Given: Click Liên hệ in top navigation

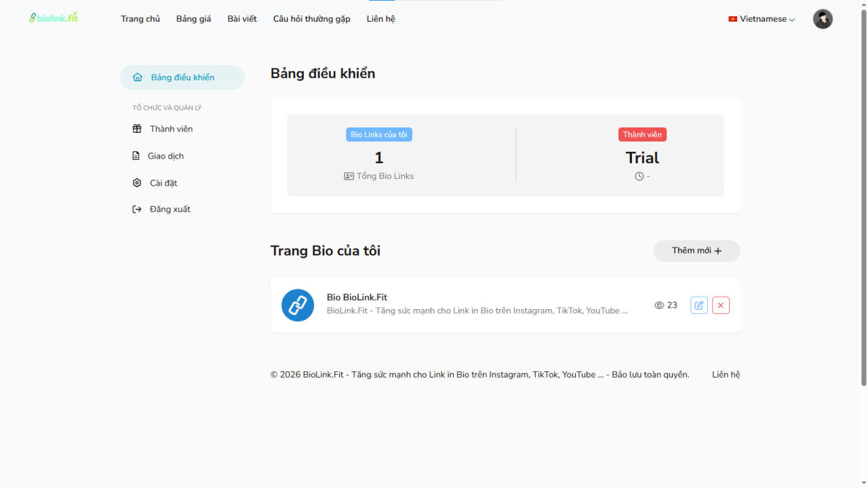Looking at the screenshot, I should pos(380,19).
